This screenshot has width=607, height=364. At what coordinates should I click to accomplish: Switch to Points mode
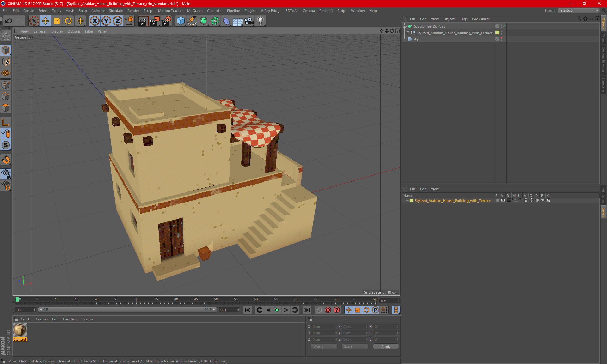click(x=6, y=85)
